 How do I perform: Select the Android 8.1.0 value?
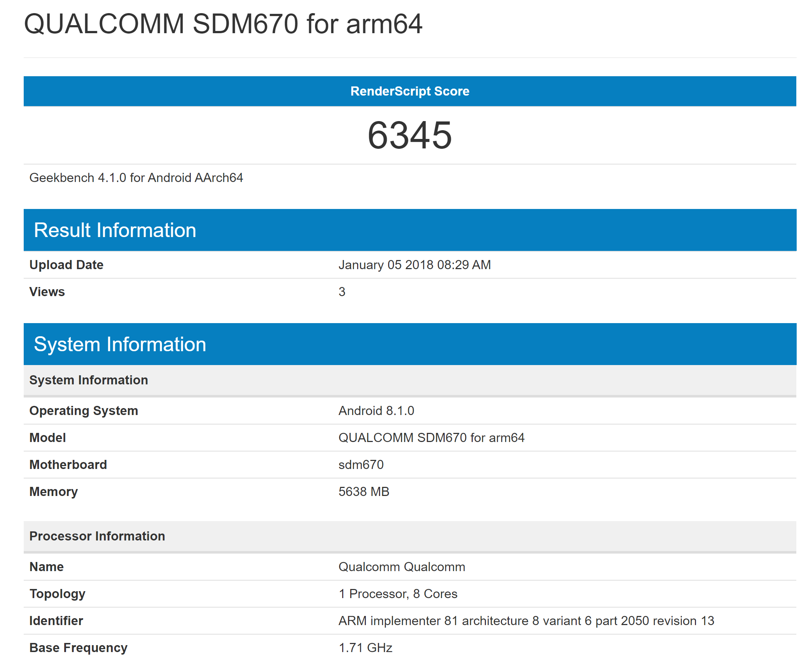[x=376, y=411]
